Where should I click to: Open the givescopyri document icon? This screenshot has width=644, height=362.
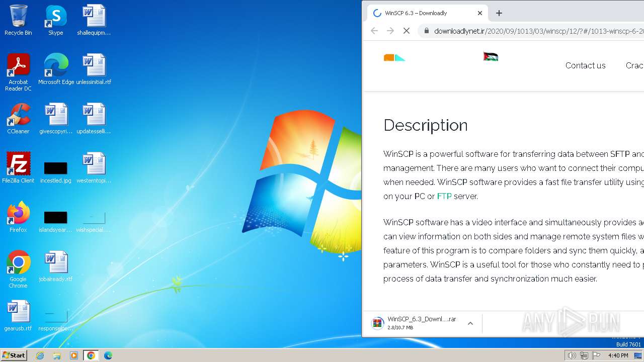(x=56, y=119)
